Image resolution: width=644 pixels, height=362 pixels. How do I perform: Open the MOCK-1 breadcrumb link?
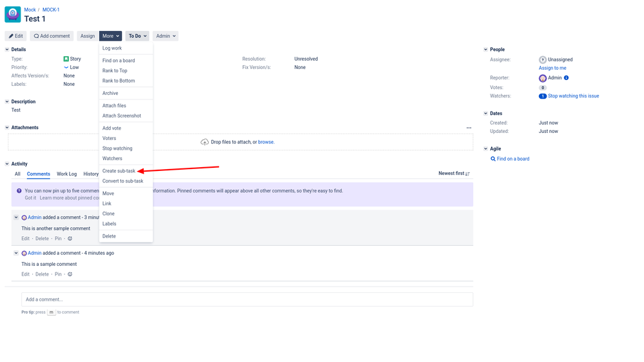point(51,10)
